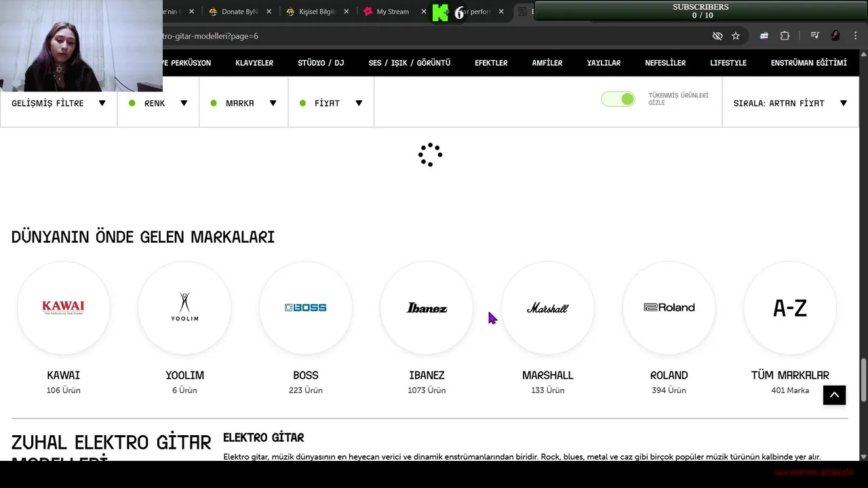Click the 'Dünyanın Önde Gelen Markaları' heading
868x488 pixels.
point(143,237)
